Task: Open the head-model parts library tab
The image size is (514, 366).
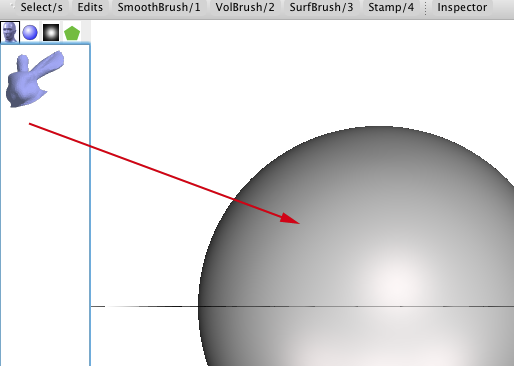Action: click(10, 32)
